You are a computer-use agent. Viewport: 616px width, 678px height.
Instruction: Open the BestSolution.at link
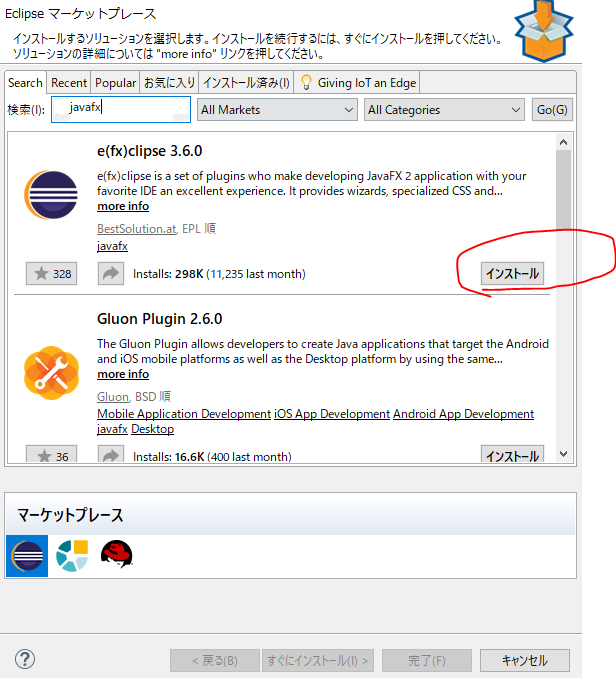137,229
